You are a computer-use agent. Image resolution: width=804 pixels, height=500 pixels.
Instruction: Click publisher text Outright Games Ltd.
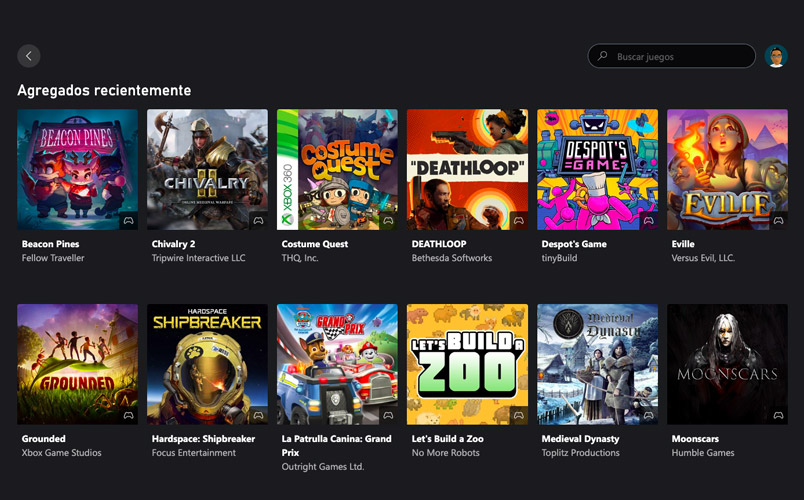click(323, 467)
